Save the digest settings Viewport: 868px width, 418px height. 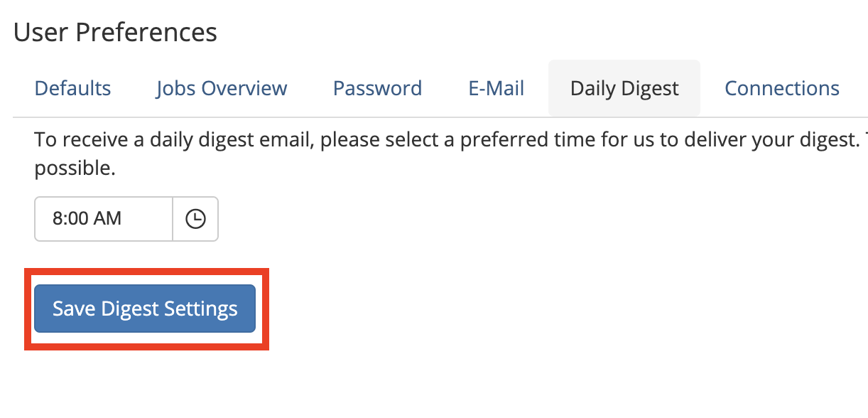click(x=145, y=309)
